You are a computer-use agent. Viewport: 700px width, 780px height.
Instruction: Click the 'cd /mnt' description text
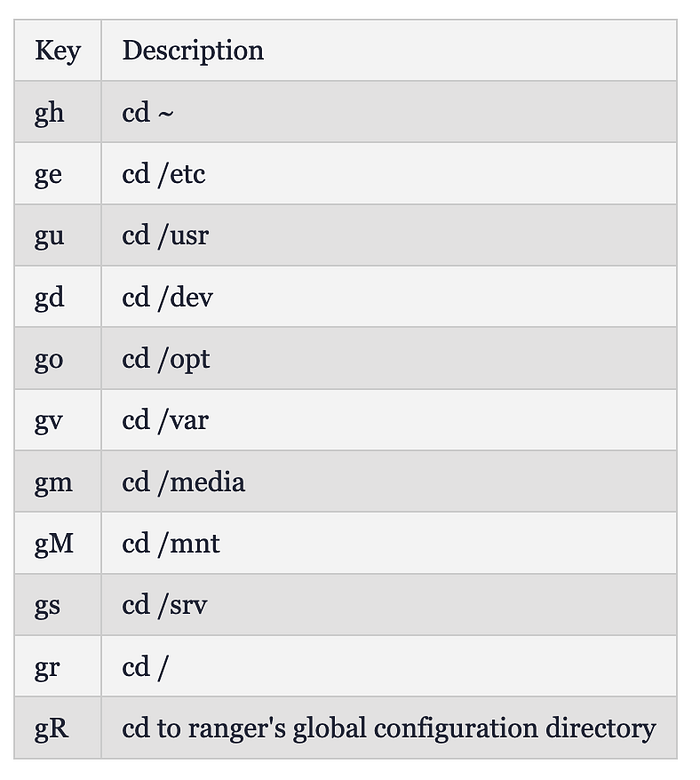point(171,544)
